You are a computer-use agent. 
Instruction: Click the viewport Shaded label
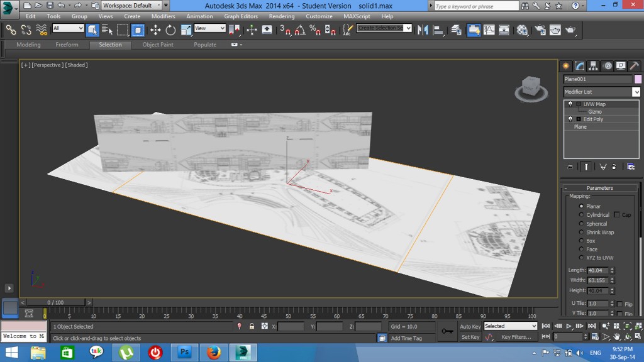pos(76,65)
